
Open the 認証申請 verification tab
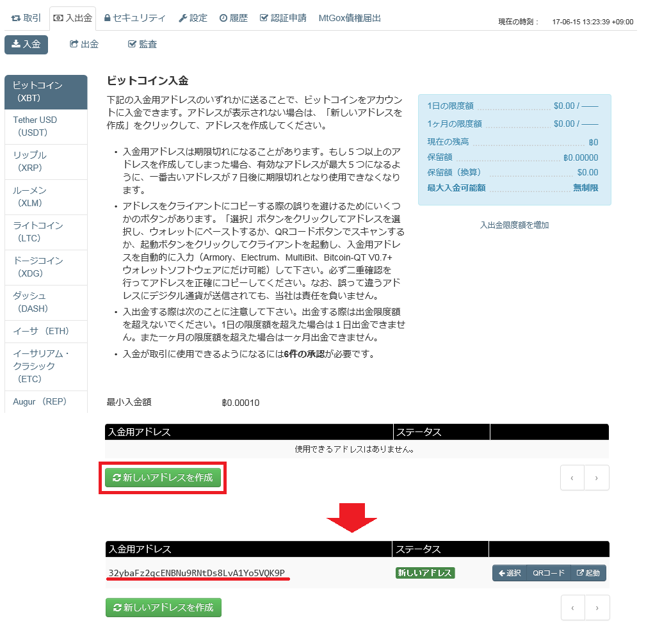pos(283,18)
